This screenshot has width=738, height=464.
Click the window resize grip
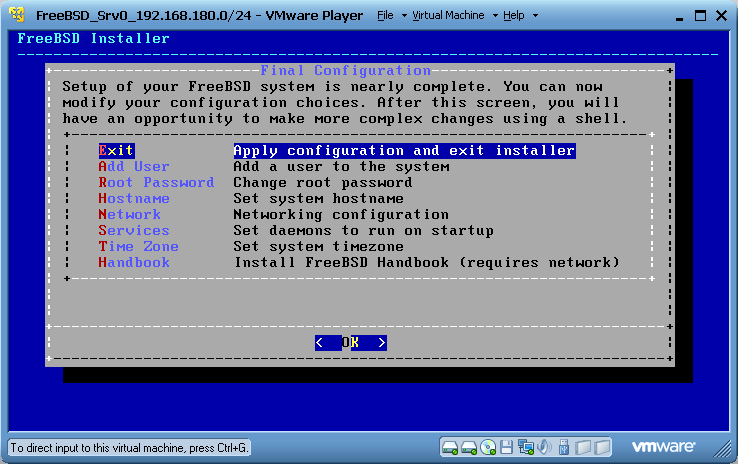pyautogui.click(x=722, y=449)
